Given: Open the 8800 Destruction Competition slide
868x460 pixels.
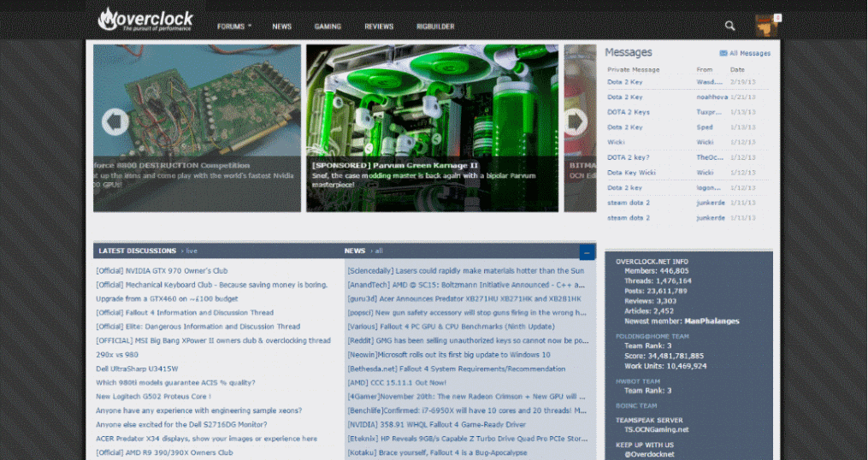Looking at the screenshot, I should click(197, 128).
